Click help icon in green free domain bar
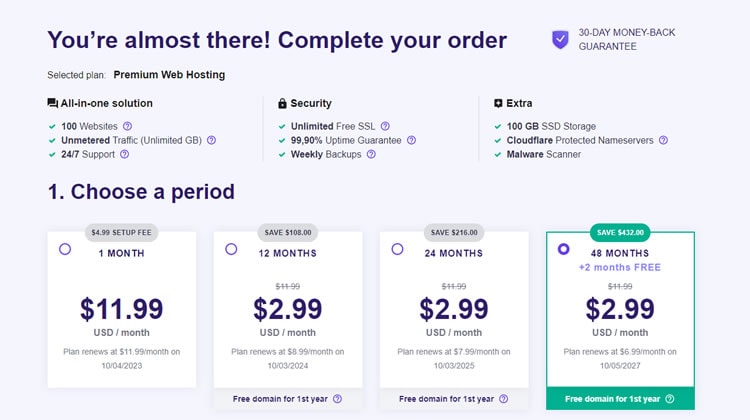The height and width of the screenshot is (420, 750). (670, 399)
